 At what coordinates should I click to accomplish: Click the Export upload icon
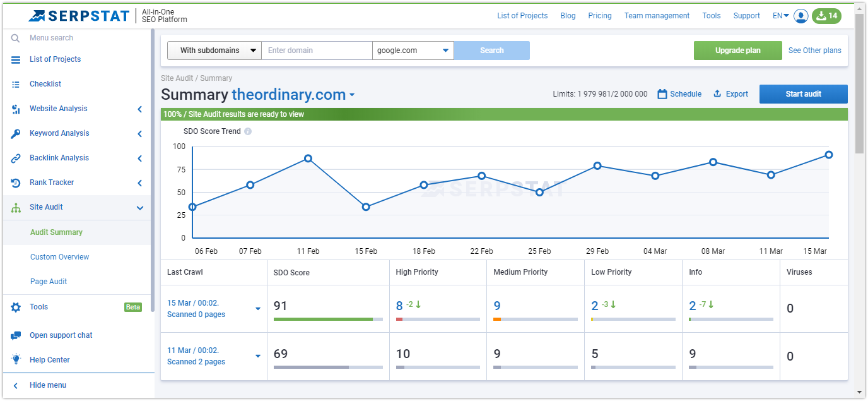(x=717, y=94)
